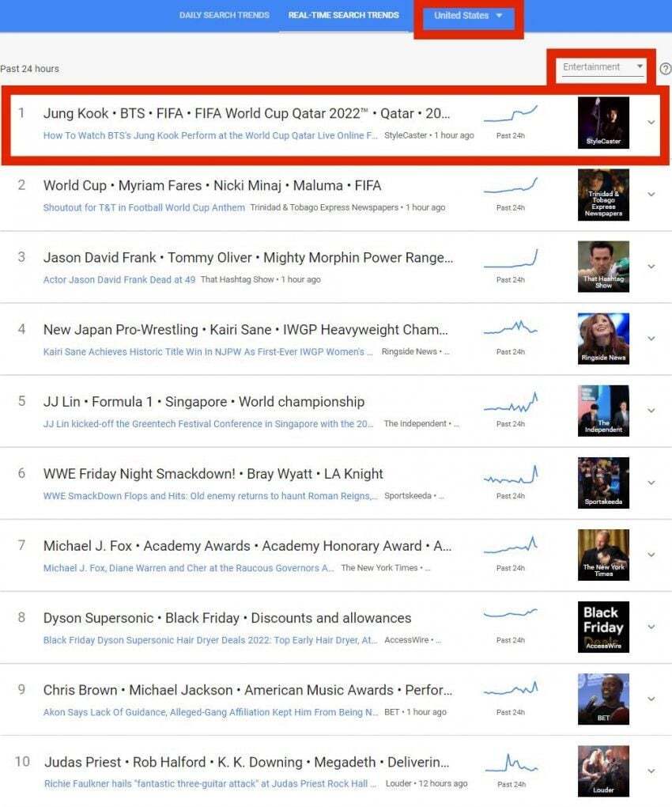Click the StyleCaster thumbnail image
This screenshot has width=672, height=807.
(x=603, y=123)
